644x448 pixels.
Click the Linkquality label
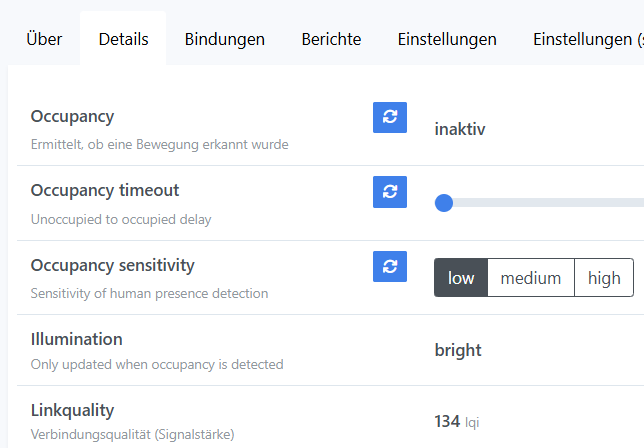pyautogui.click(x=73, y=410)
